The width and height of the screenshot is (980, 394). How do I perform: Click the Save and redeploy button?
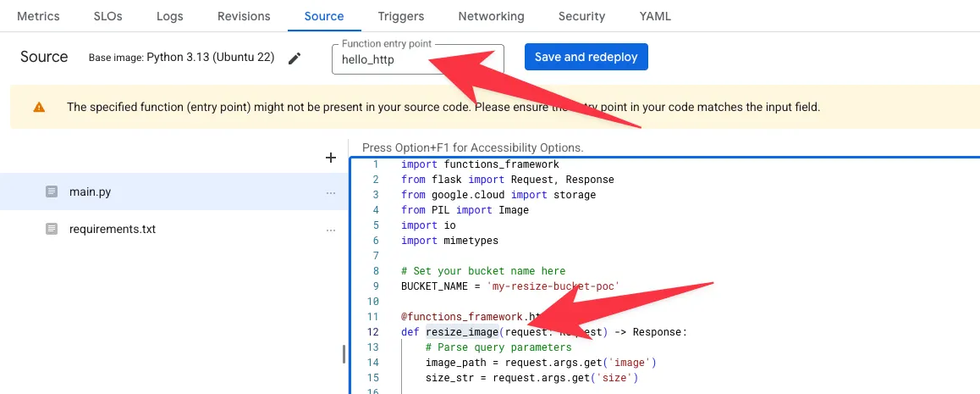click(x=586, y=57)
